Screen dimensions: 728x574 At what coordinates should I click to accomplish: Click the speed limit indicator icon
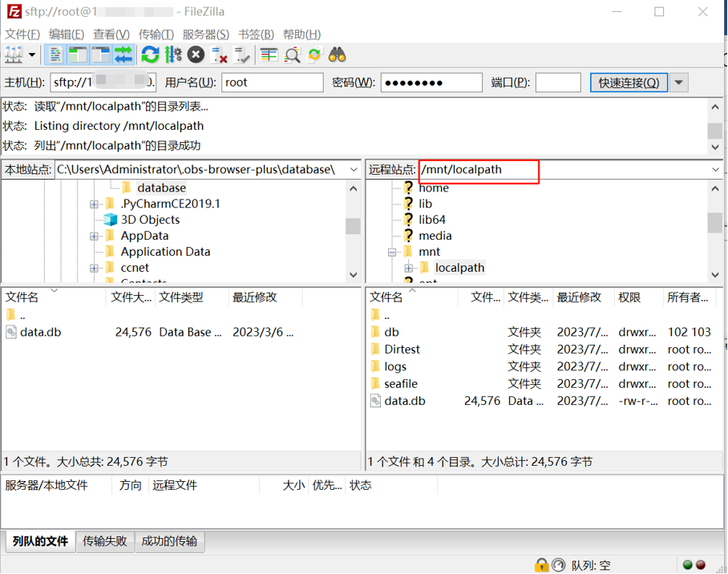click(559, 565)
